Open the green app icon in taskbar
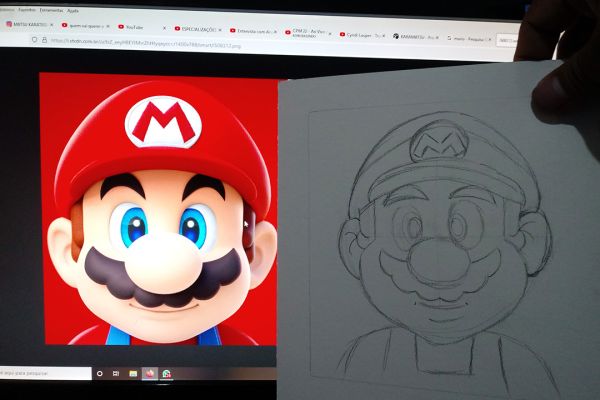The width and height of the screenshot is (600, 400). (167, 375)
